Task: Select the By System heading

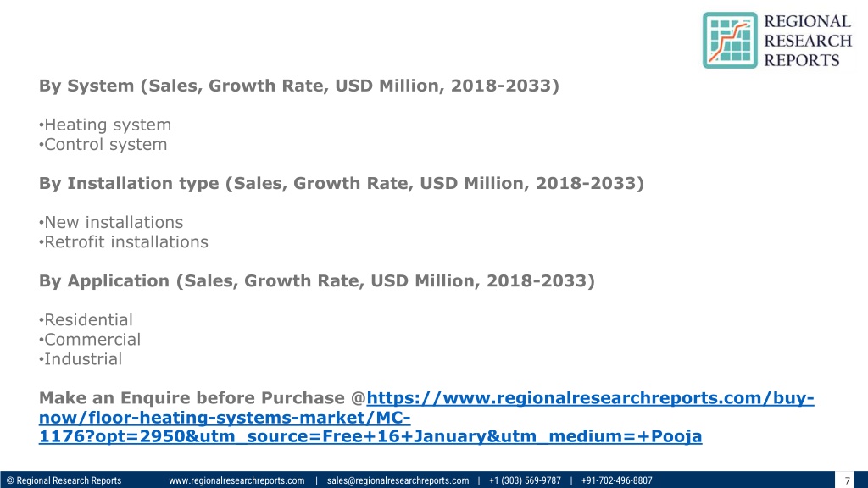Action: pos(299,86)
